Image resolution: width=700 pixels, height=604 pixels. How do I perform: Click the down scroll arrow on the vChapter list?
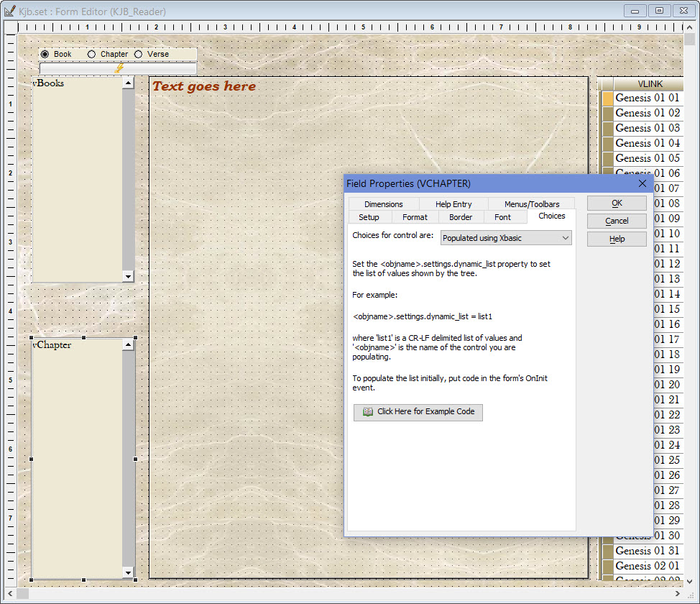click(x=129, y=572)
